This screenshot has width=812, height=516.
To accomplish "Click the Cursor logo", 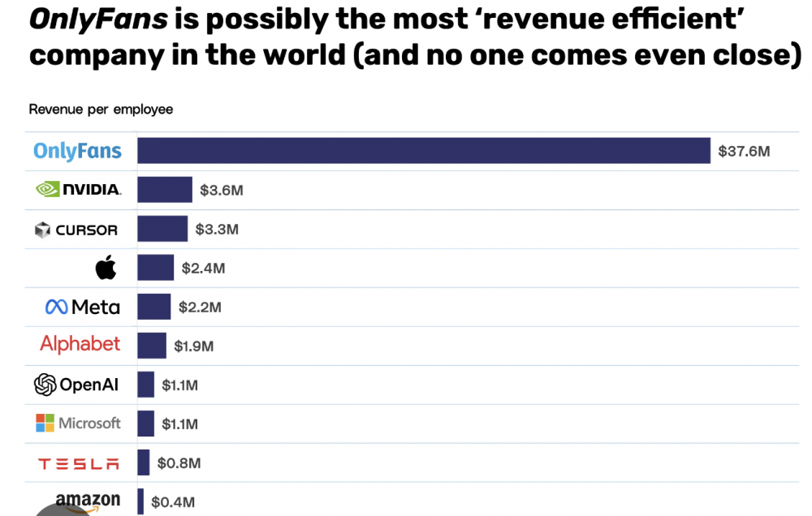I will tap(76, 230).
